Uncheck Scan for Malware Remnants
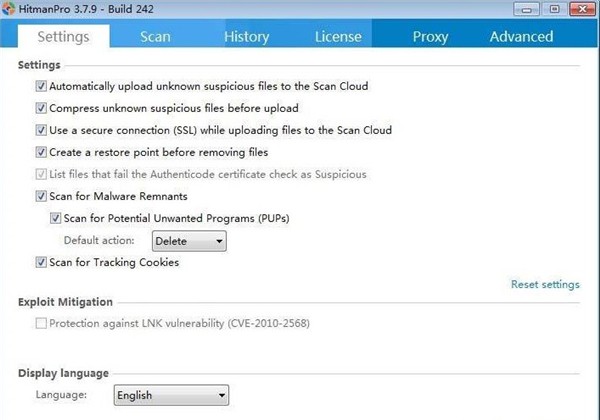Screen dimensions: 600x420 click(41, 196)
